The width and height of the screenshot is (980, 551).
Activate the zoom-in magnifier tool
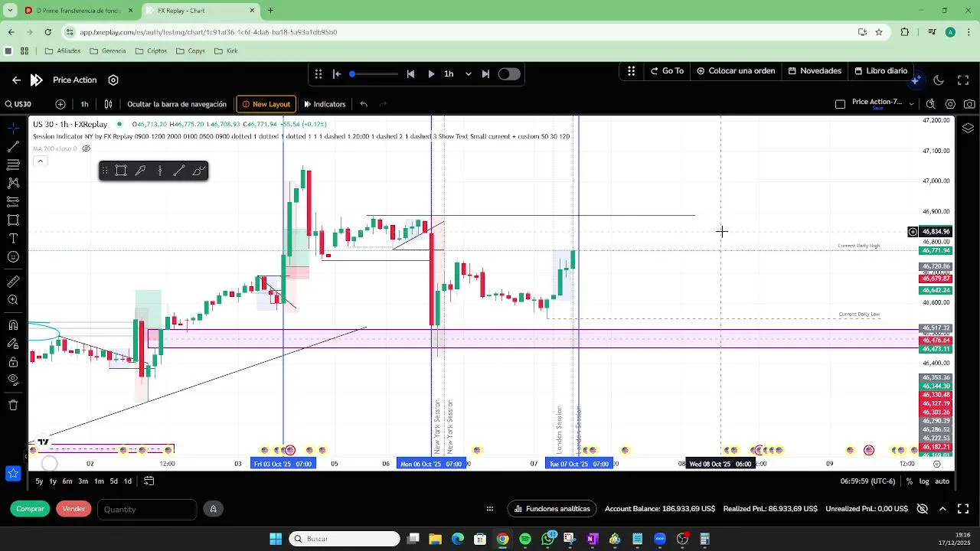point(13,300)
